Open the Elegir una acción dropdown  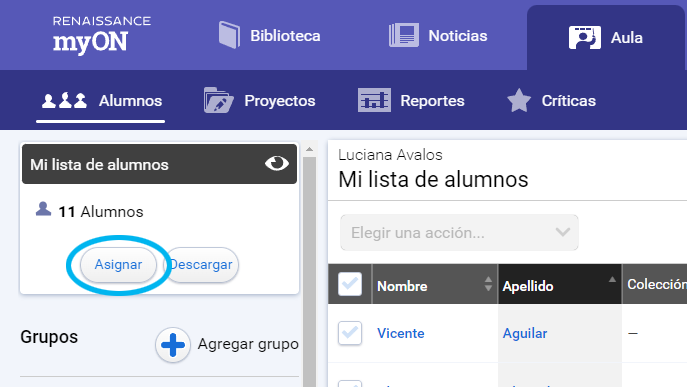point(459,232)
